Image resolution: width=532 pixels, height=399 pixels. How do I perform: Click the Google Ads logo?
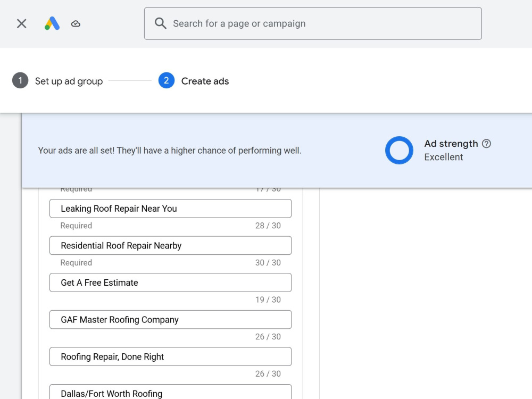click(52, 24)
